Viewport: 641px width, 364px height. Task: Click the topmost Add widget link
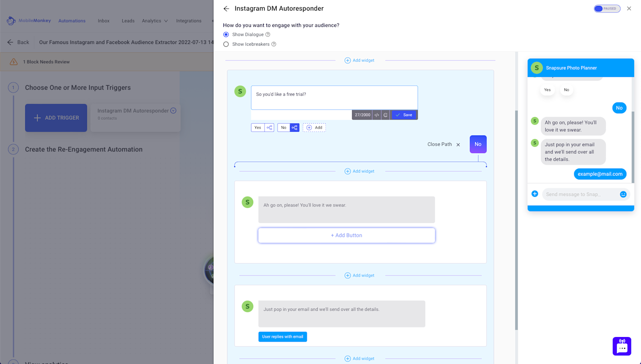tap(359, 60)
